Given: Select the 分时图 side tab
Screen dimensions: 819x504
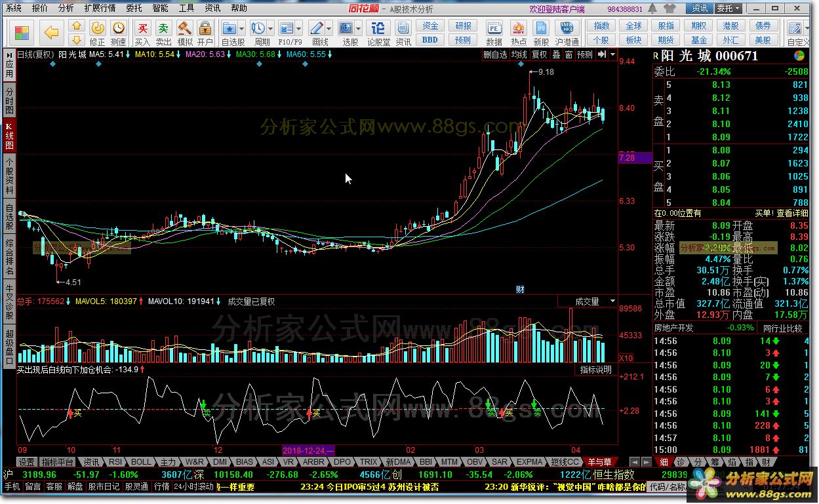Looking at the screenshot, I should (x=9, y=100).
